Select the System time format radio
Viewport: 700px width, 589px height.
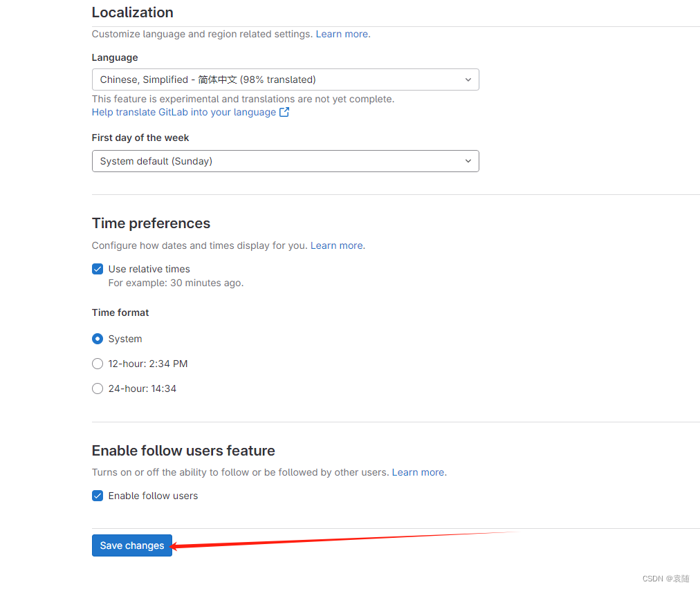[x=98, y=339]
